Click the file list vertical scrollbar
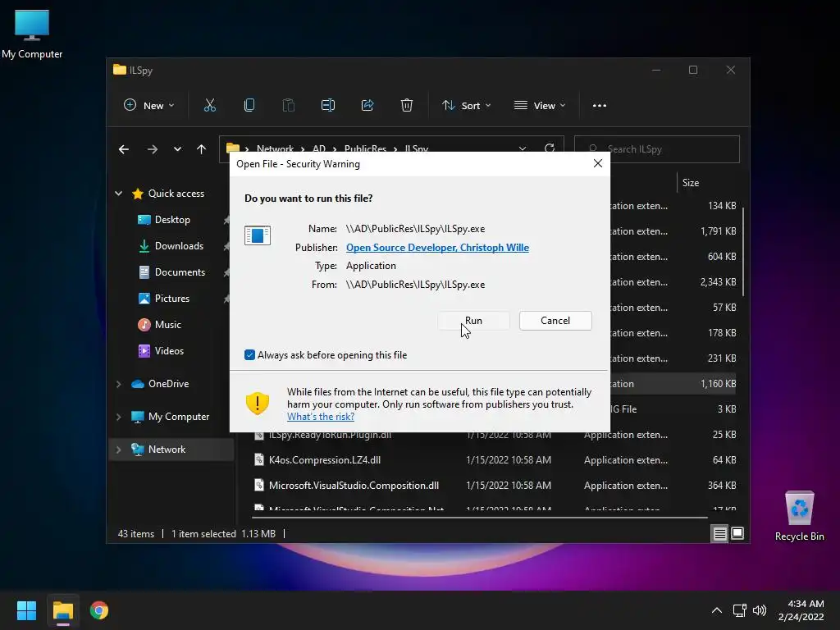The height and width of the screenshot is (630, 840). pos(743,252)
